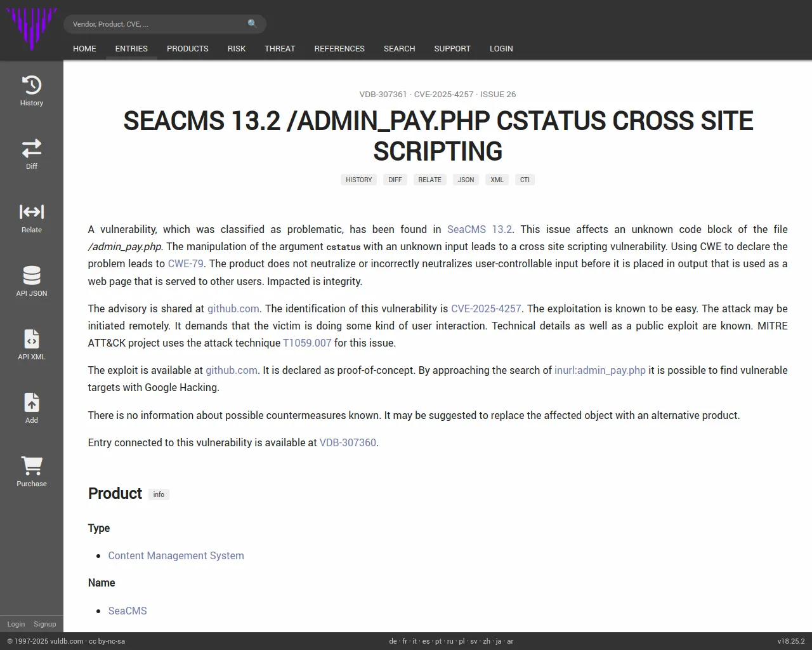Open the ENTRIES menu item
The width and height of the screenshot is (812, 650).
(x=131, y=48)
